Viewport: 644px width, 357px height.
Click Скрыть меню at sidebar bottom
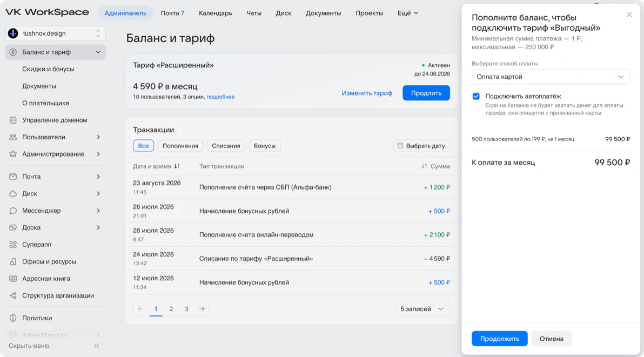(29, 346)
